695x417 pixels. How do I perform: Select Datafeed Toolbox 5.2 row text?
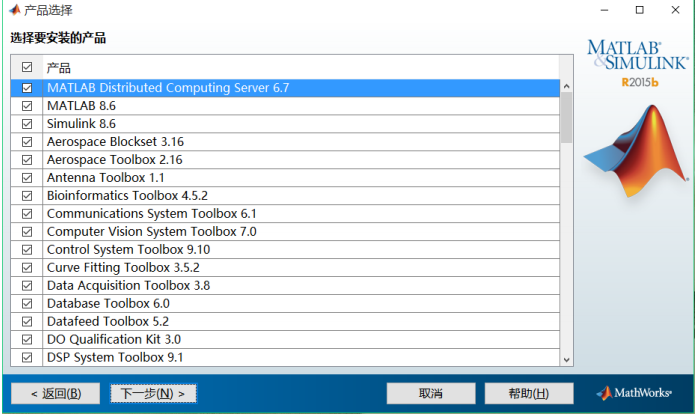pyautogui.click(x=108, y=321)
